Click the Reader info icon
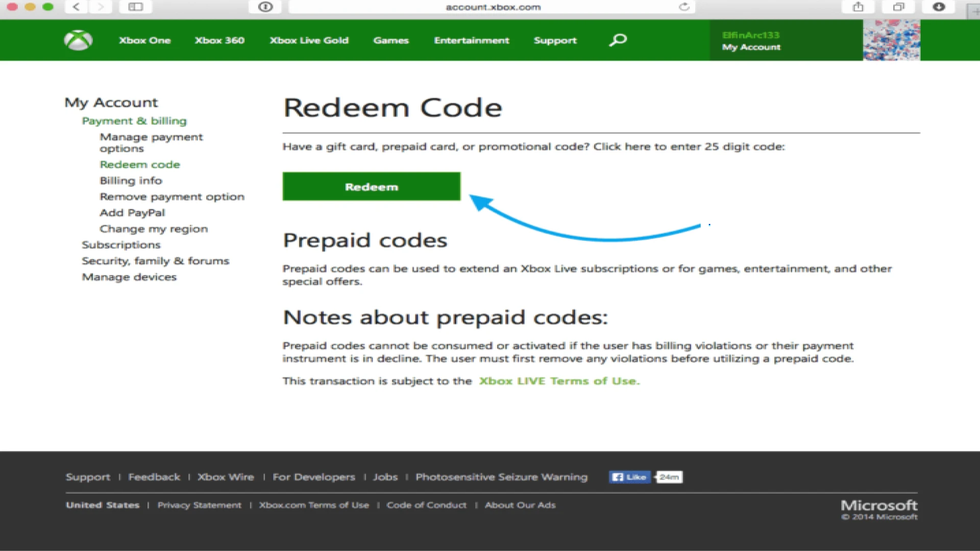The height and width of the screenshot is (551, 980). pos(265,7)
